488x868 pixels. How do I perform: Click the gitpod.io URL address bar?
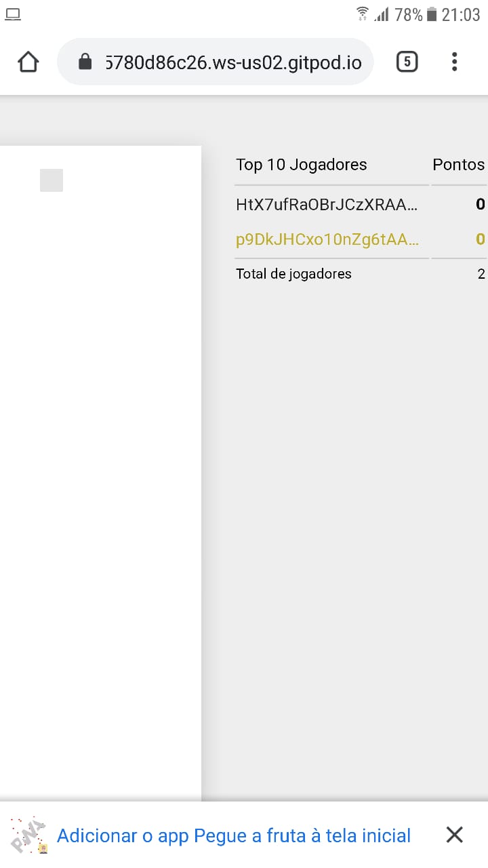(x=216, y=62)
